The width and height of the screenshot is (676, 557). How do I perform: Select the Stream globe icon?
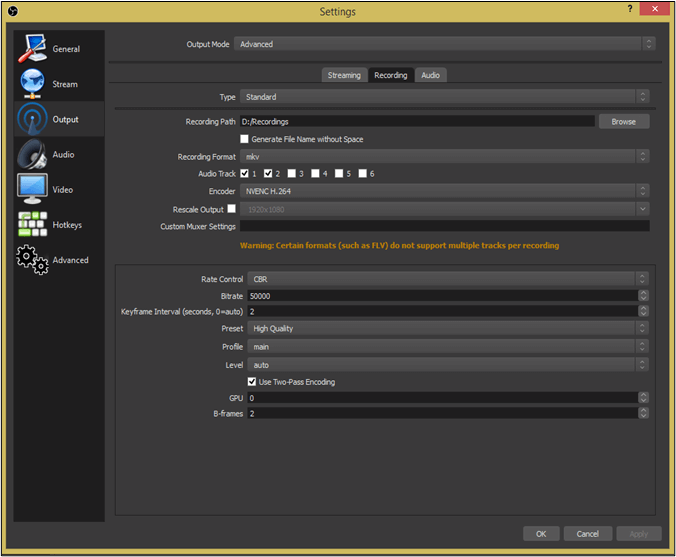click(x=31, y=84)
